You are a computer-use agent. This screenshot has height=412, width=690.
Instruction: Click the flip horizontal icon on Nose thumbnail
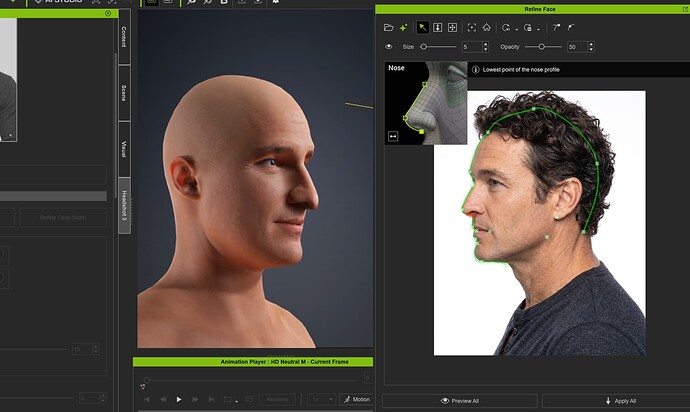click(x=393, y=136)
